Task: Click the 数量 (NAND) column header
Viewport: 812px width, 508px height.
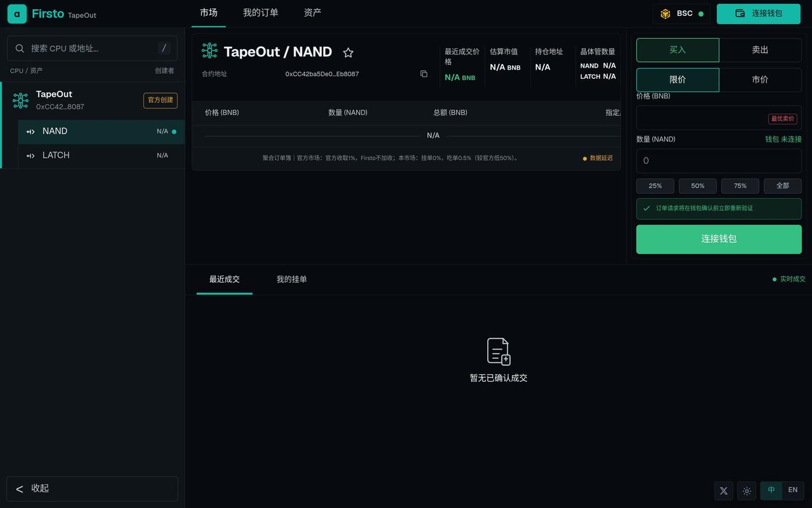Action: point(348,113)
